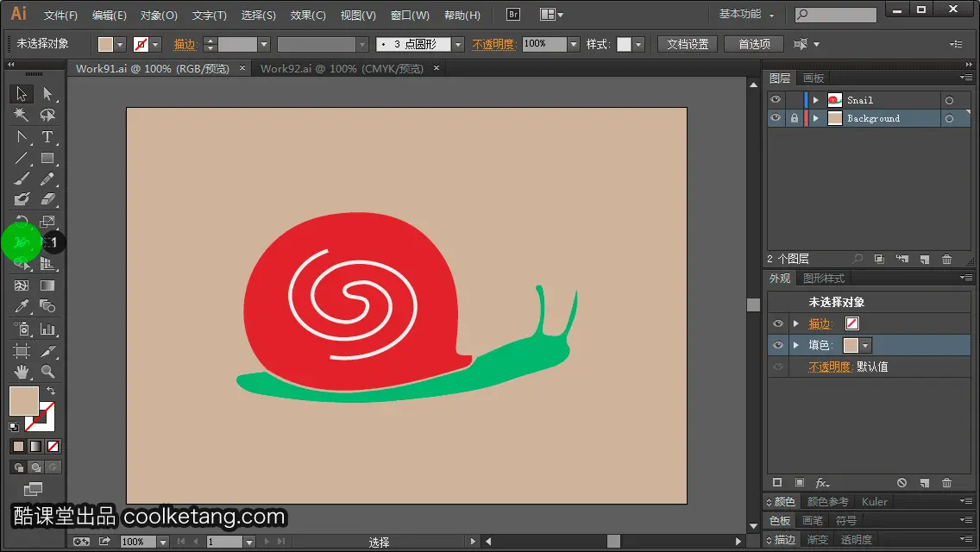The image size is (980, 552).
Task: Click clear appearance icon in Appearance panel
Action: [x=901, y=483]
